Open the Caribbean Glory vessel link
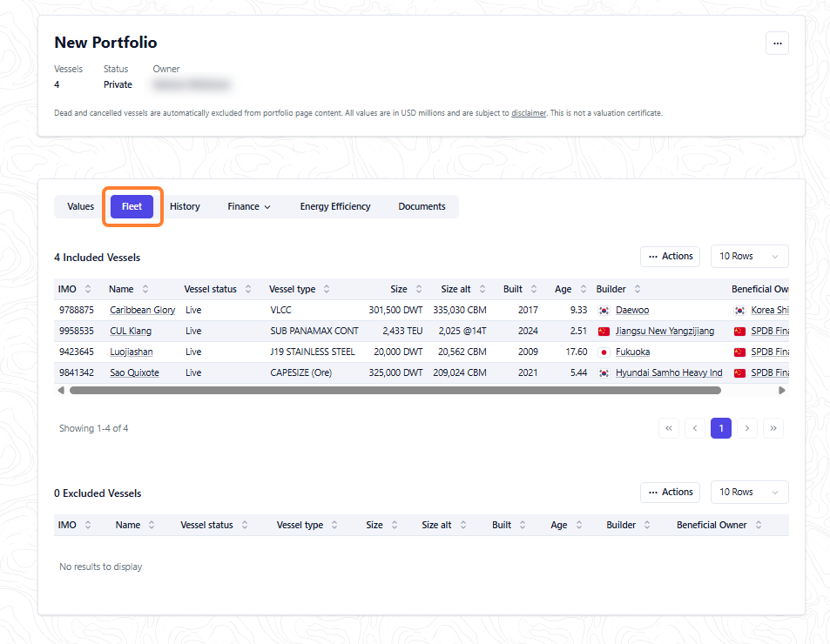This screenshot has width=830, height=644. [x=142, y=311]
